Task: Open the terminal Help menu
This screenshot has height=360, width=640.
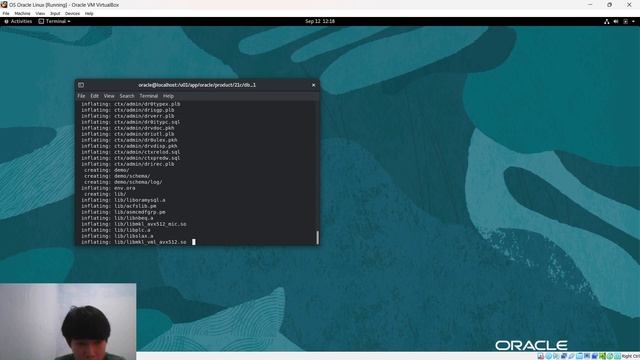Action: tap(169, 96)
